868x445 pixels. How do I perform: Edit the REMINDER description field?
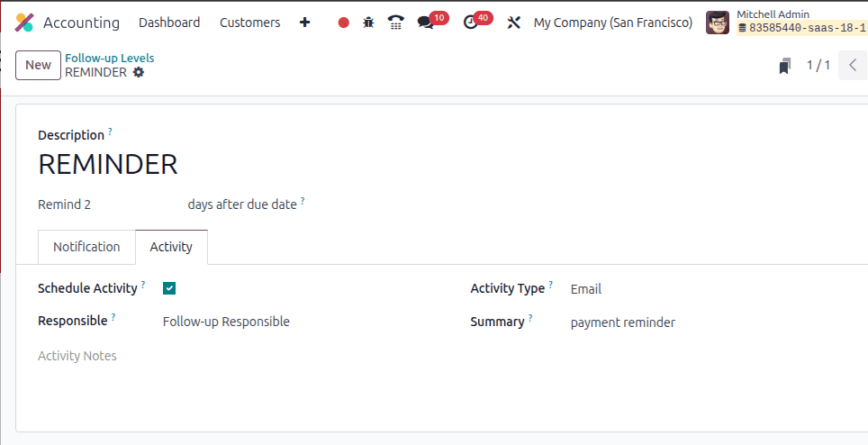tap(108, 164)
